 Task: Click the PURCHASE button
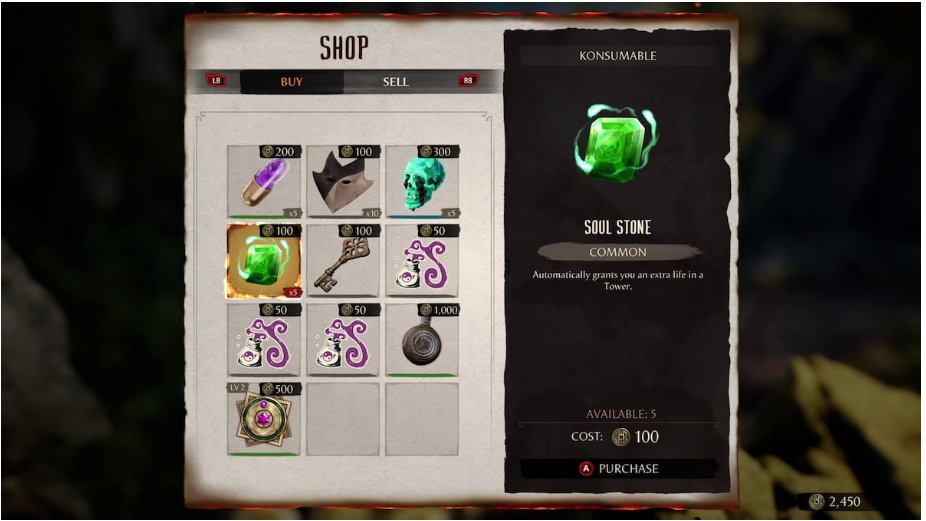pos(618,468)
